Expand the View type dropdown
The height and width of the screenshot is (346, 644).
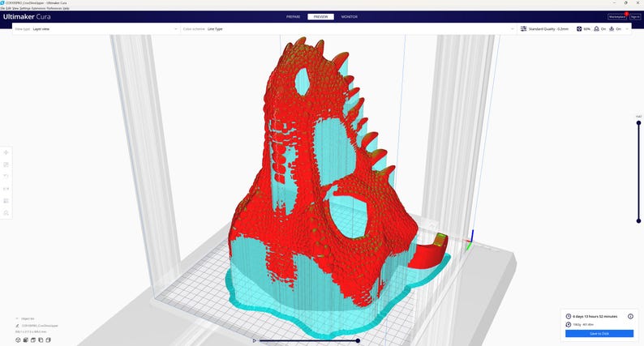(x=96, y=29)
